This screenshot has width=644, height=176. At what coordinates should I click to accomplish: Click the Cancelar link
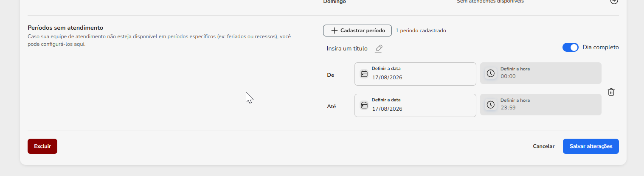544,146
